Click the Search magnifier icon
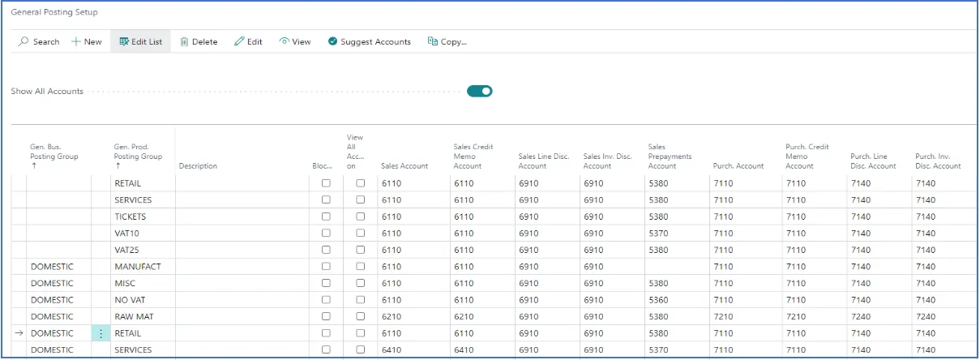Image resolution: width=980 pixels, height=360 pixels. pyautogui.click(x=24, y=41)
